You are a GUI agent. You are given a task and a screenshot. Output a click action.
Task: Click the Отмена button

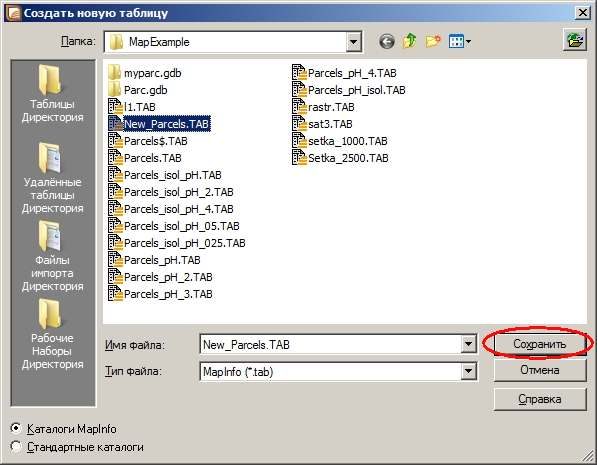coord(540,370)
